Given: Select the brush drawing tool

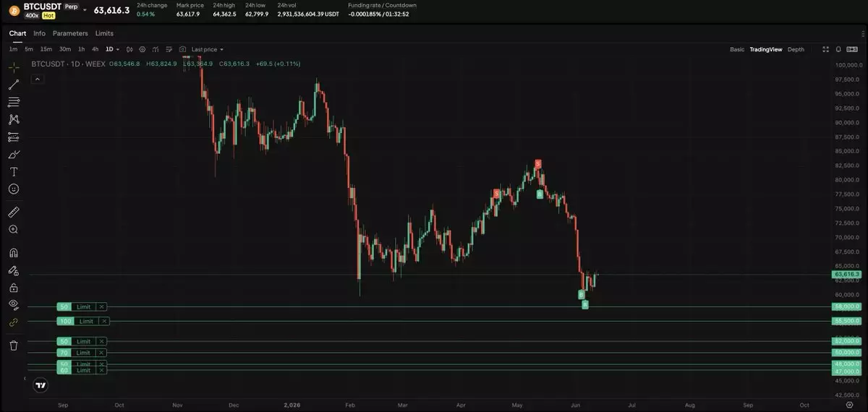Looking at the screenshot, I should pyautogui.click(x=14, y=154).
